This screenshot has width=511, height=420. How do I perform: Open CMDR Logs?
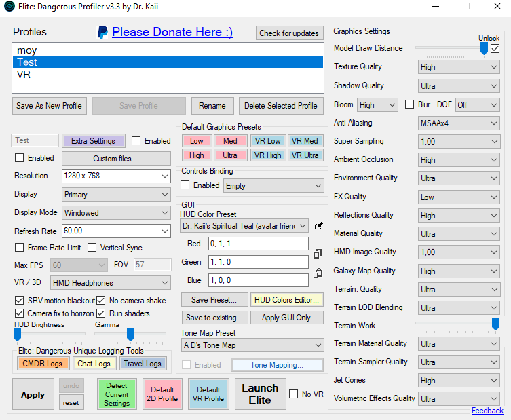pos(43,363)
